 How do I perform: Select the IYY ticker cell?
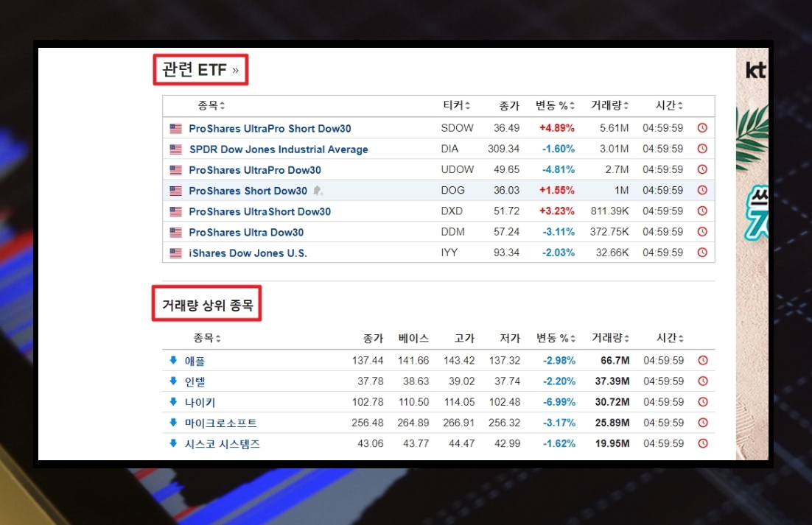(449, 253)
